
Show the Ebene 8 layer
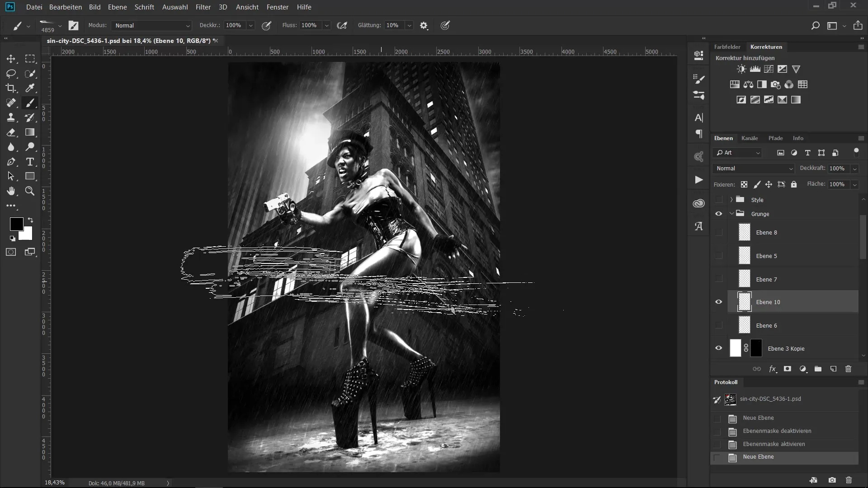tap(719, 232)
